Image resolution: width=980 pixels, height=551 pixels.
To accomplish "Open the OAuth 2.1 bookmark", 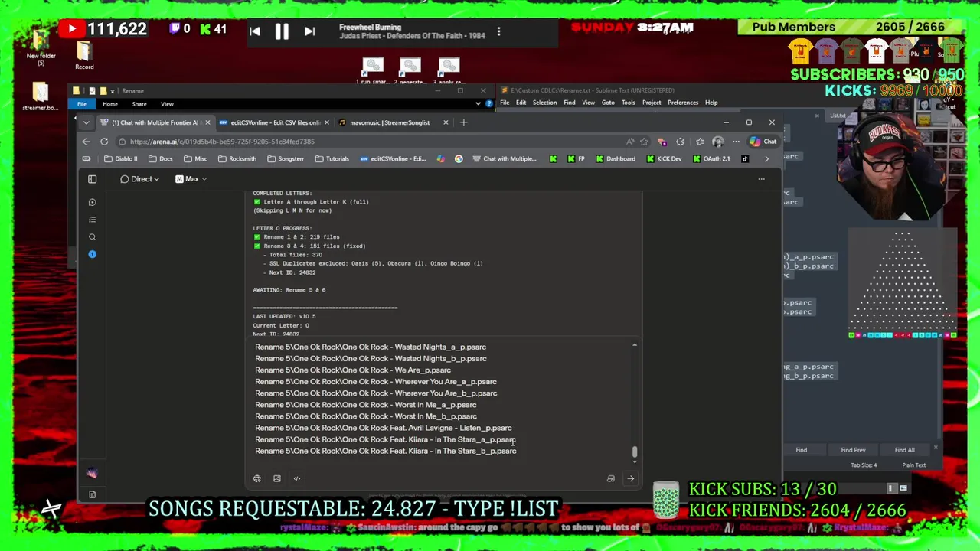I will (x=710, y=159).
